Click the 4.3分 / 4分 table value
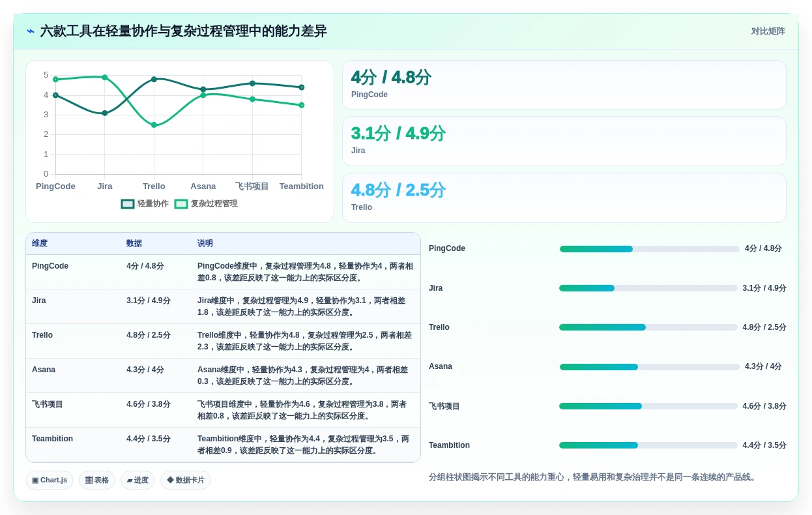 pyautogui.click(x=145, y=370)
